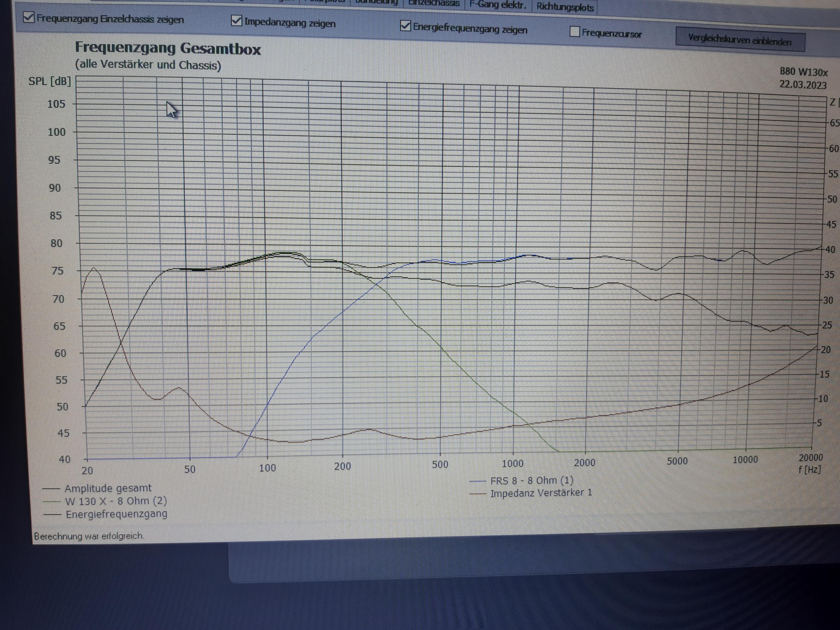Click the Berechnung war erfolgreich status text
The width and height of the screenshot is (840, 630).
point(89,536)
